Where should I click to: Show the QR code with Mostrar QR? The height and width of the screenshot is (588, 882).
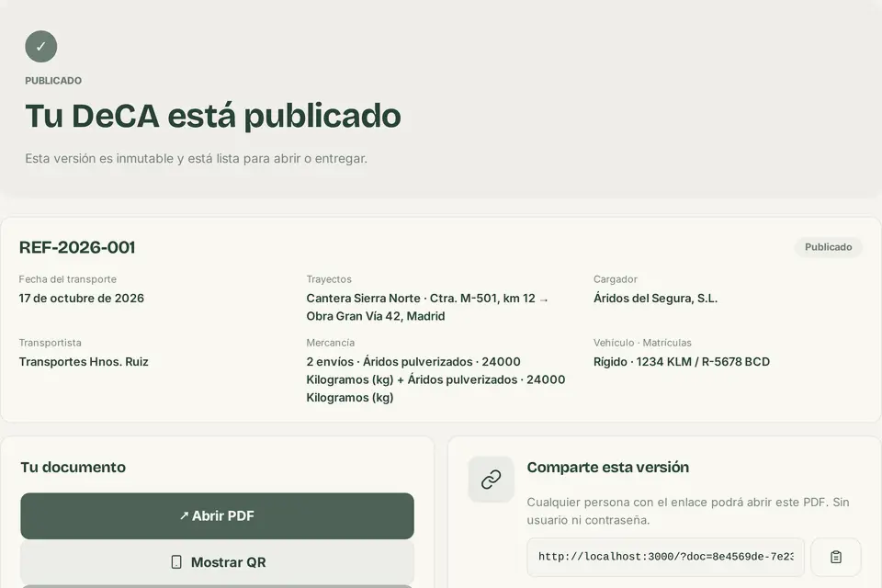[x=217, y=562]
